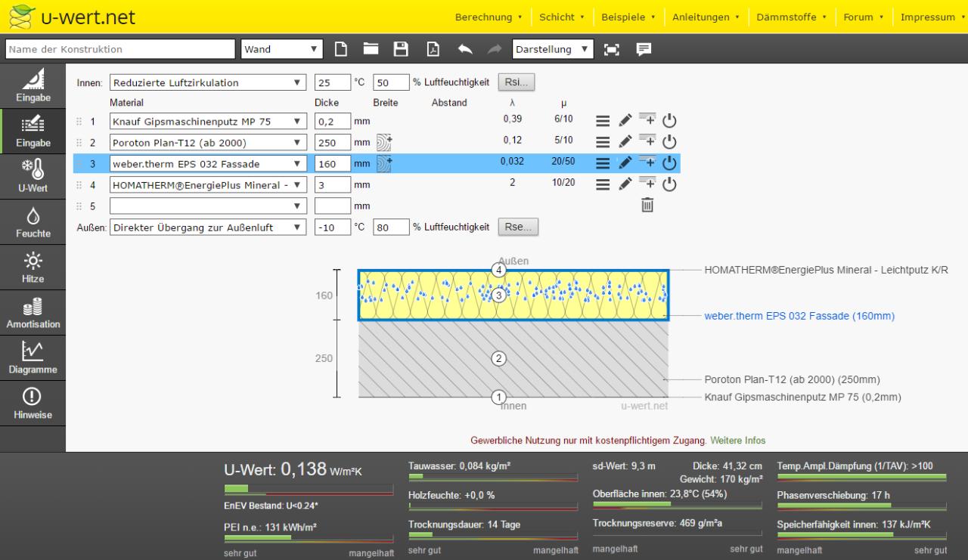The width and height of the screenshot is (968, 560).
Task: Open material dropdown for Poroton Plan-T12
Action: point(208,142)
